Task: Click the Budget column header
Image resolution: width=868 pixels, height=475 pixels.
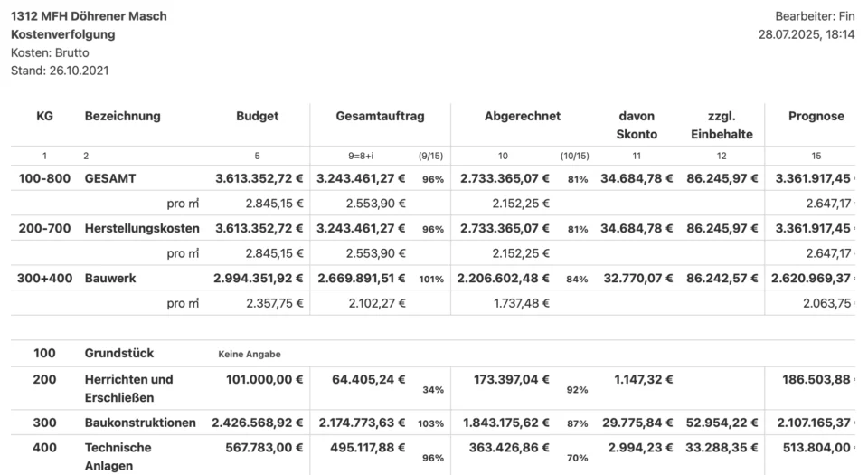Action: click(x=258, y=116)
